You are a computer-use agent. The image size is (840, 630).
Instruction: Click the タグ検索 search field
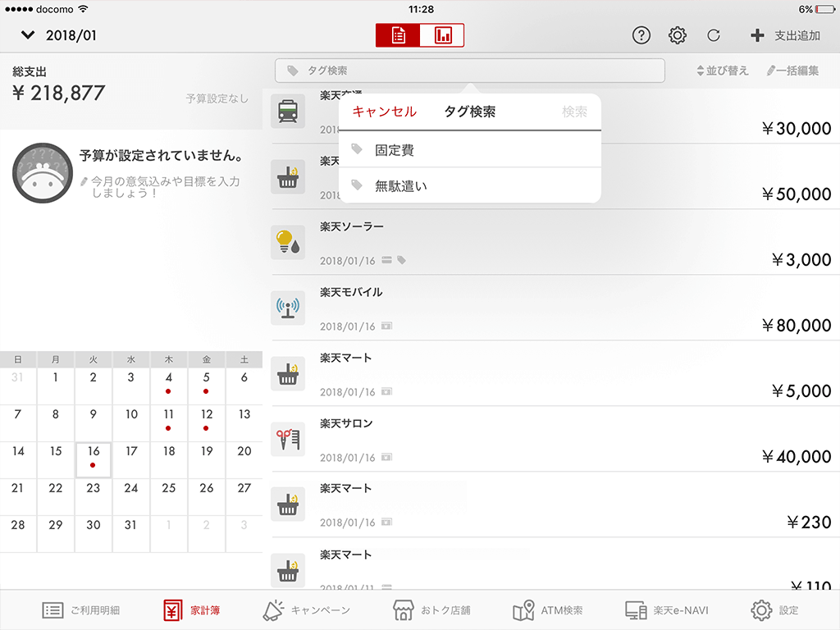point(469,71)
